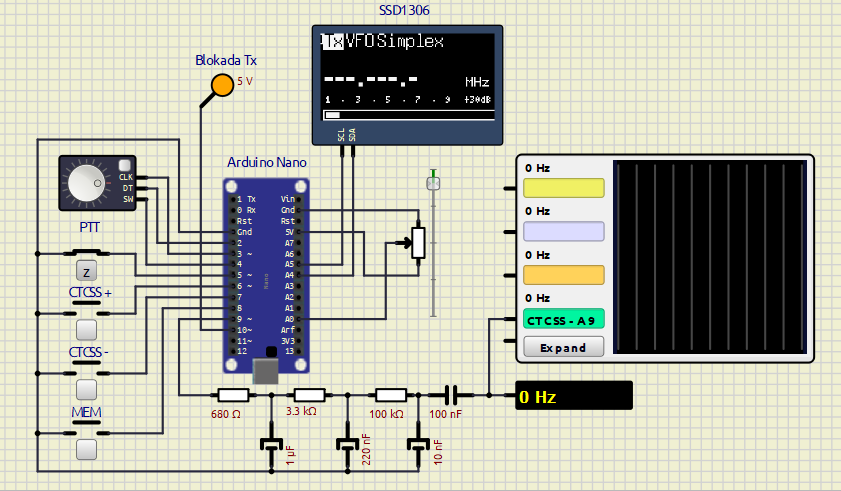
Task: Click the frequency meter 0 Hz display
Action: tap(574, 396)
